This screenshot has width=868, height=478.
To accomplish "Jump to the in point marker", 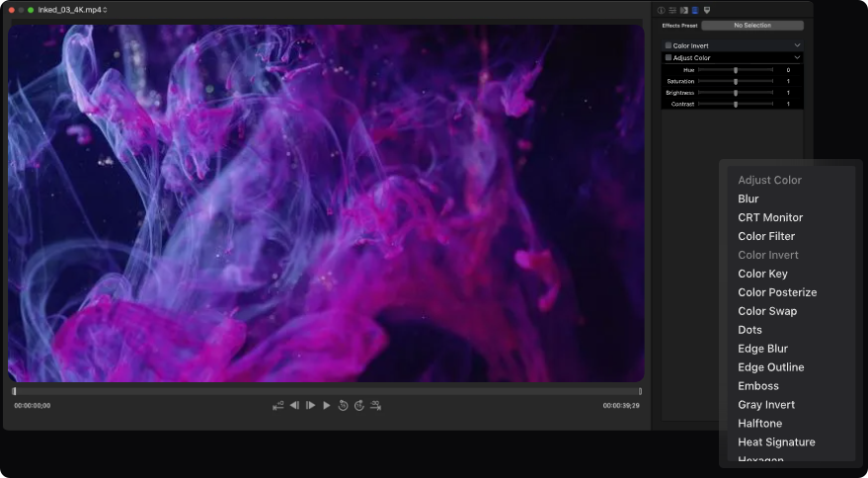I will (277, 405).
